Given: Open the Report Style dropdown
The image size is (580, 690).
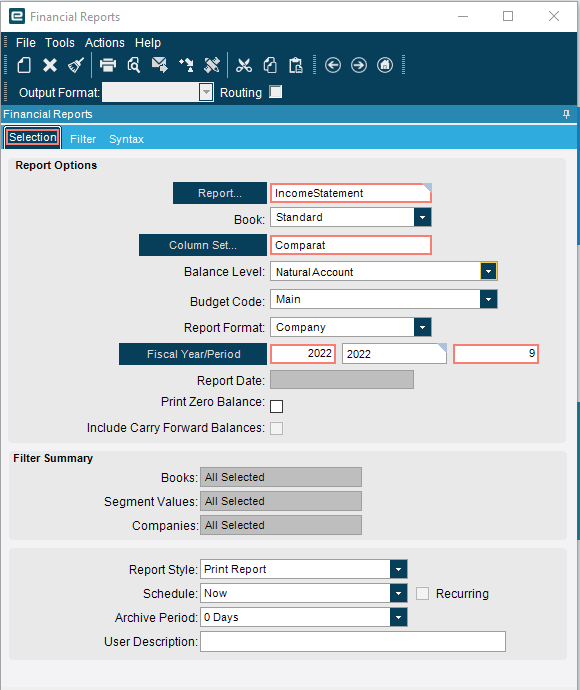Looking at the screenshot, I should click(398, 569).
